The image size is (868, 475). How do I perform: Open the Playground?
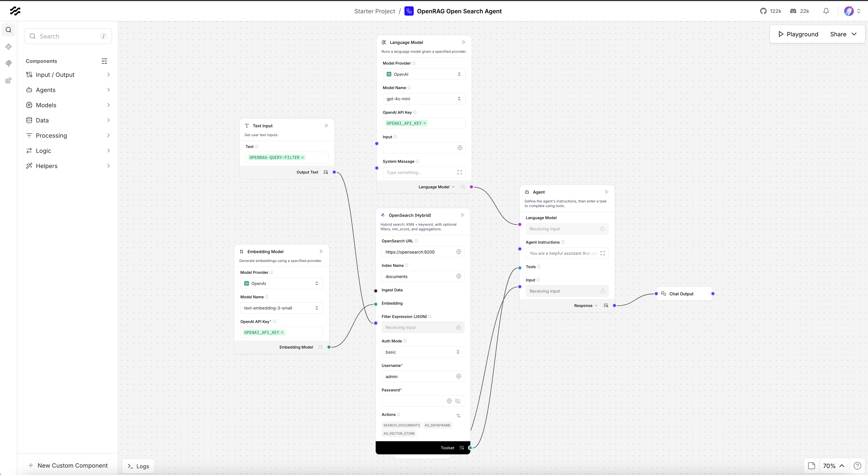pyautogui.click(x=798, y=34)
